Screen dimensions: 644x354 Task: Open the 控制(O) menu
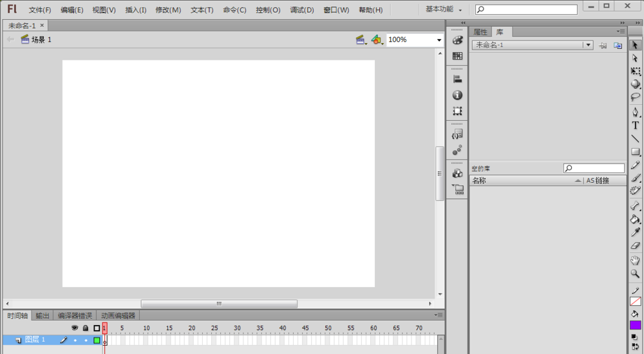(268, 10)
